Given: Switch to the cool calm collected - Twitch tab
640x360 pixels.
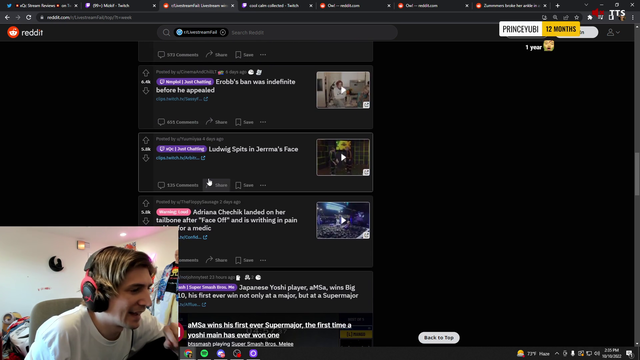Looking at the screenshot, I should (x=276, y=6).
